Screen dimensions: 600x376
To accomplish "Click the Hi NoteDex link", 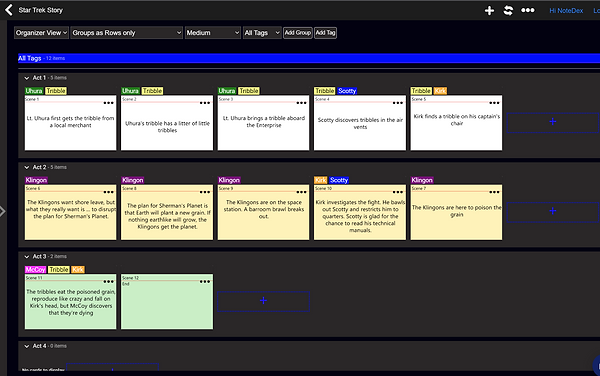I will [x=566, y=11].
